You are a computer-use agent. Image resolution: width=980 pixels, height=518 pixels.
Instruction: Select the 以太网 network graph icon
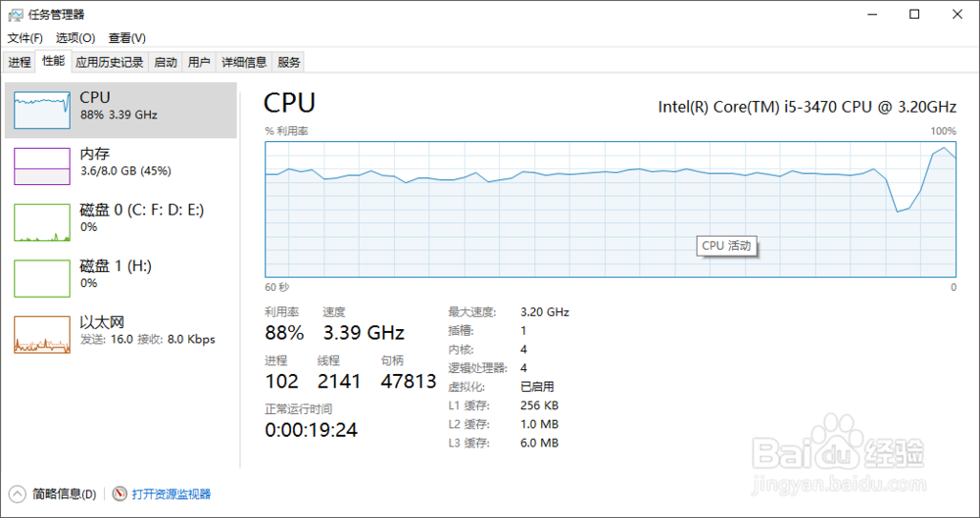[42, 335]
